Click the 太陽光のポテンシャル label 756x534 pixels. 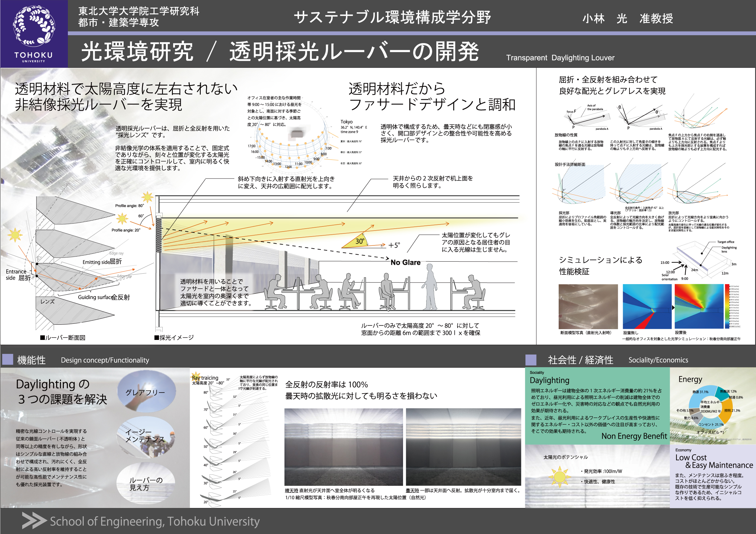pos(565,457)
